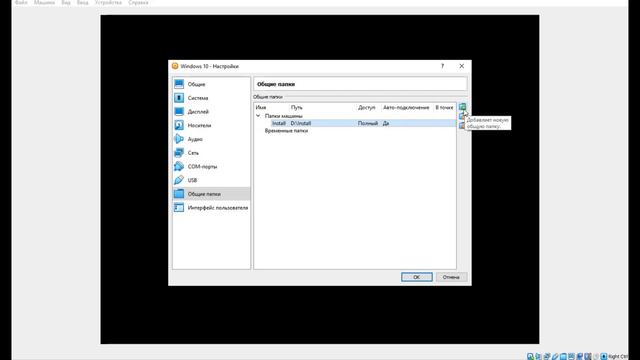Open the Сеть settings category

pyautogui.click(x=211, y=153)
